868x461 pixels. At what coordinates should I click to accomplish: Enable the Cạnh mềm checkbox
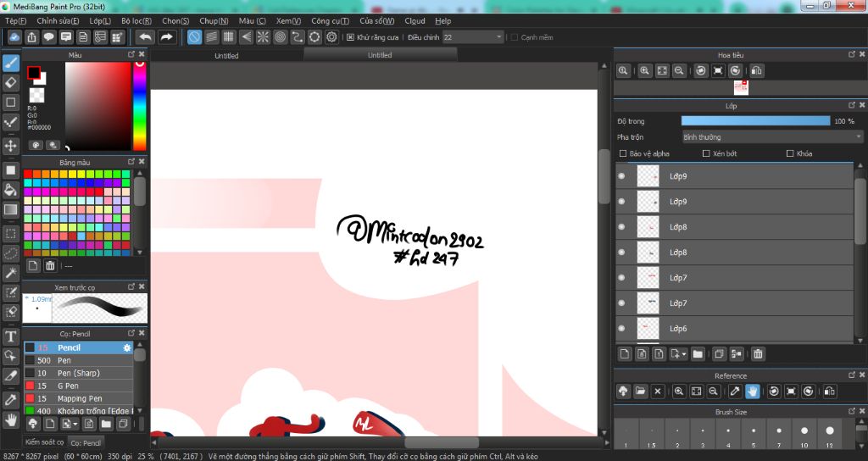click(515, 37)
